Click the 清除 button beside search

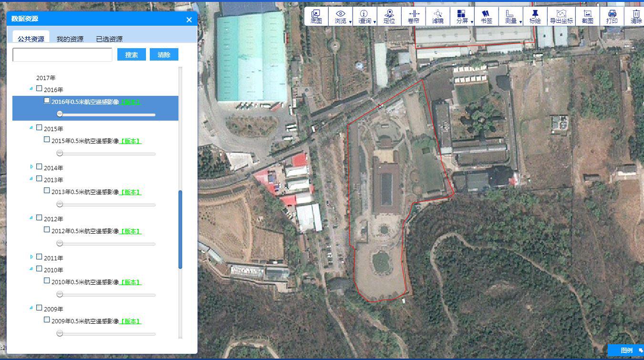click(164, 54)
